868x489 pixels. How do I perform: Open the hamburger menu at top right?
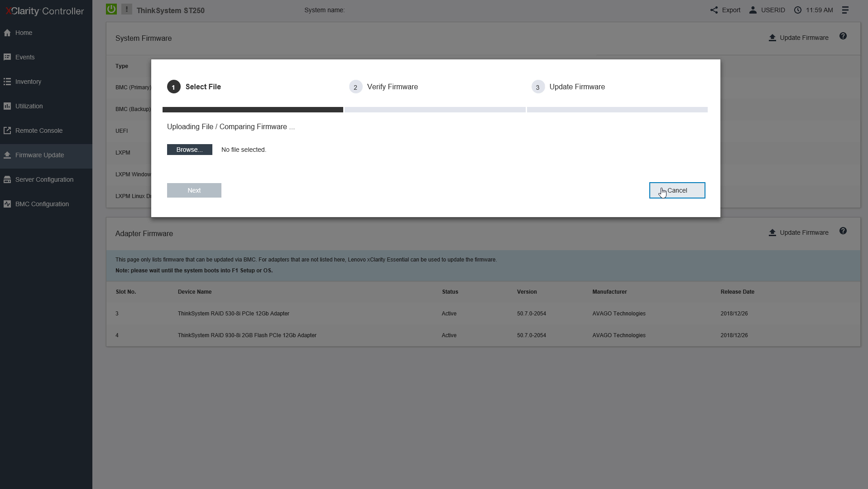(x=845, y=10)
